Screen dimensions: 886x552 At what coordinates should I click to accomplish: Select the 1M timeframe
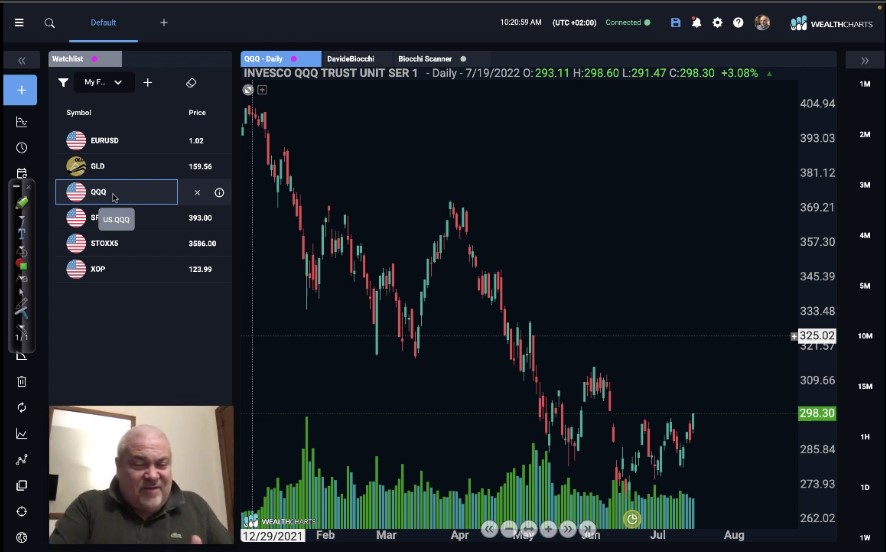pyautogui.click(x=865, y=84)
